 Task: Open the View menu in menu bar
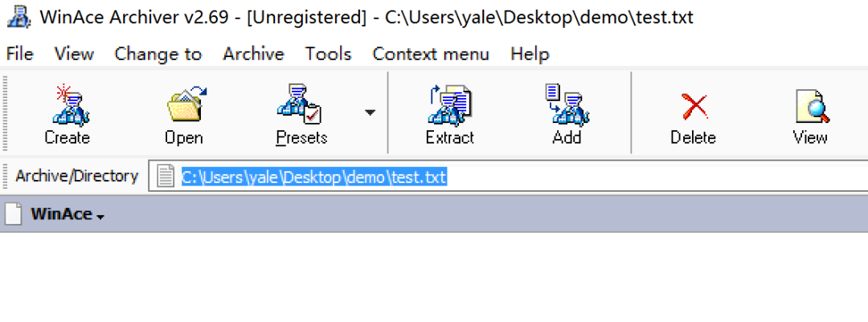tap(74, 55)
